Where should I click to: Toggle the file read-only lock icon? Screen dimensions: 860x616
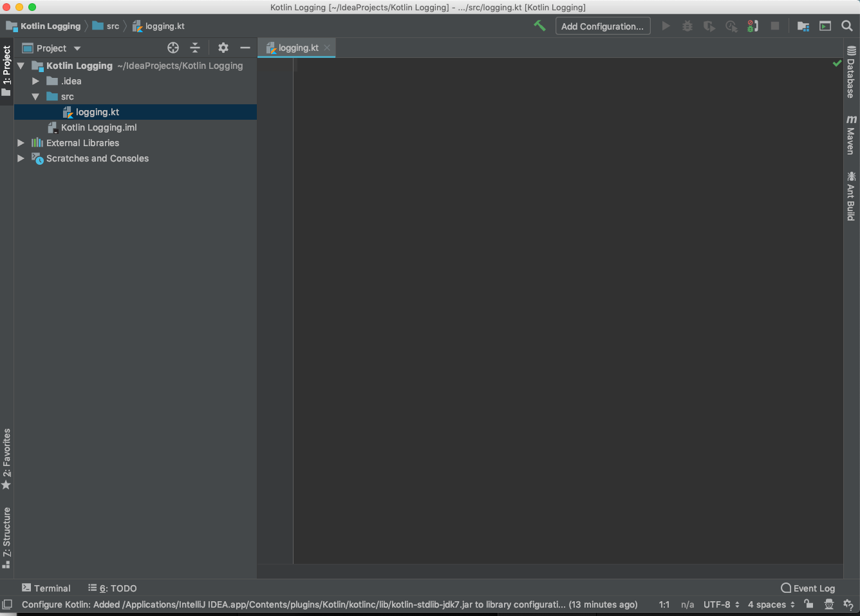click(x=809, y=604)
